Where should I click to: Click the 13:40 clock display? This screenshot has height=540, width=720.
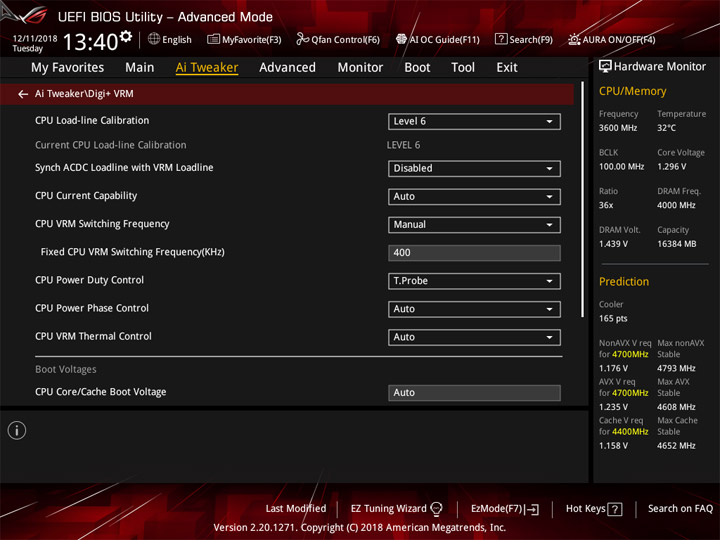point(90,42)
